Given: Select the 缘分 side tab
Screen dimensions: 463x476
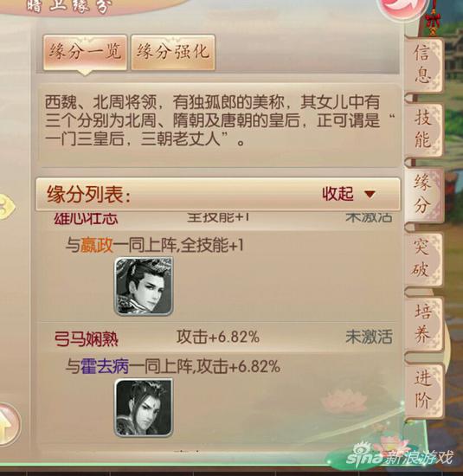Looking at the screenshot, I should tap(423, 195).
